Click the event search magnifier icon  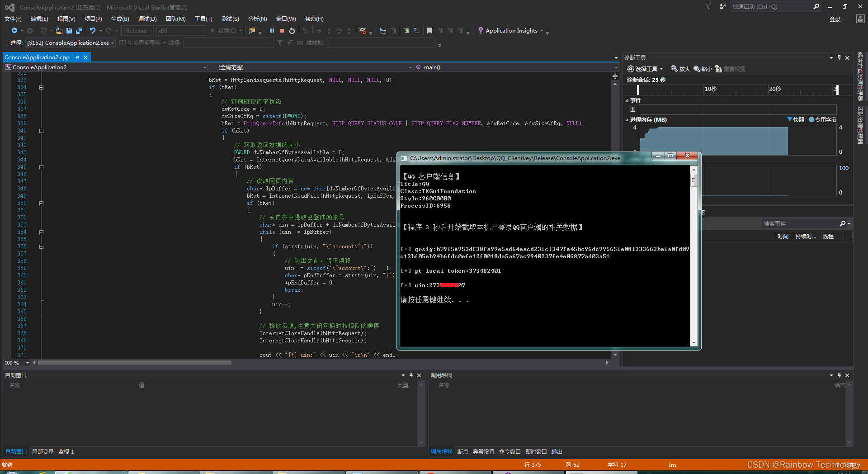point(843,223)
